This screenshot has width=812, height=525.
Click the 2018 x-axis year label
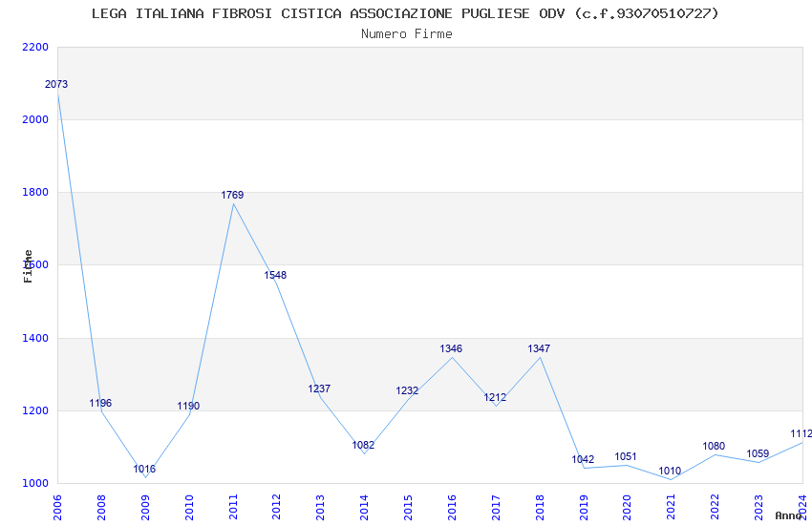(x=540, y=508)
